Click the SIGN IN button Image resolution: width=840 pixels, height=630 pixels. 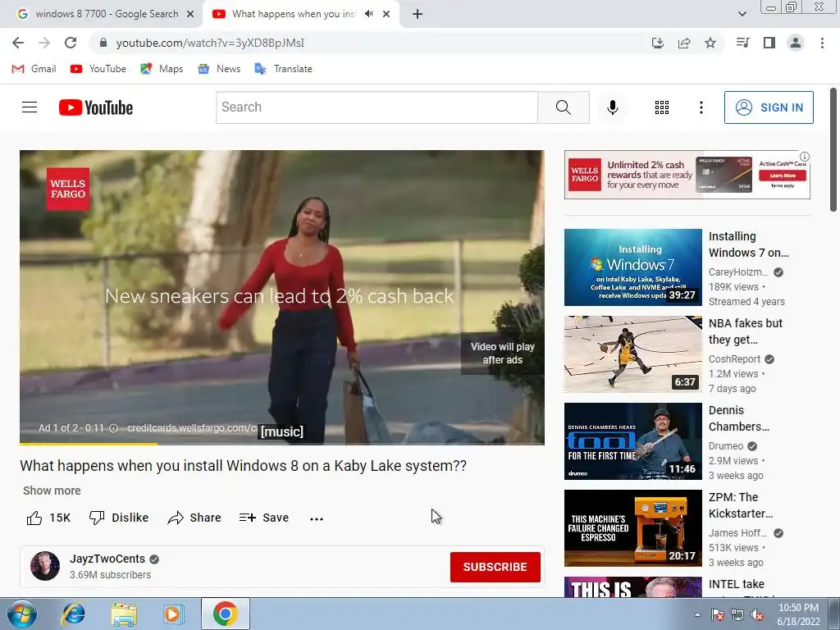point(769,107)
